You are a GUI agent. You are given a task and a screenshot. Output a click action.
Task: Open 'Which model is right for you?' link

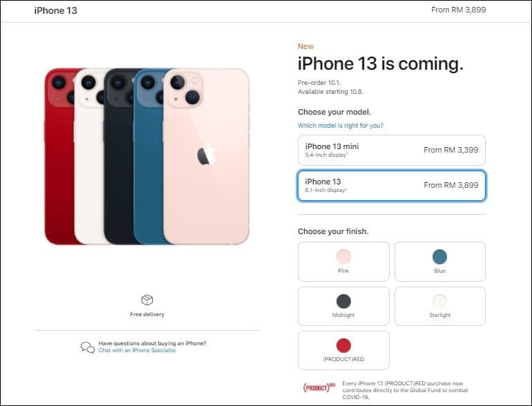(x=341, y=126)
